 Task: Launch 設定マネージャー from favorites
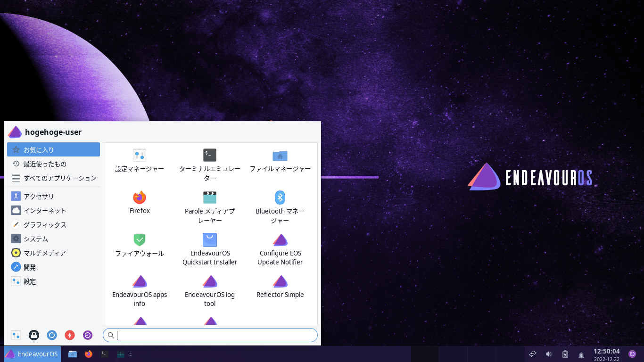point(140,161)
